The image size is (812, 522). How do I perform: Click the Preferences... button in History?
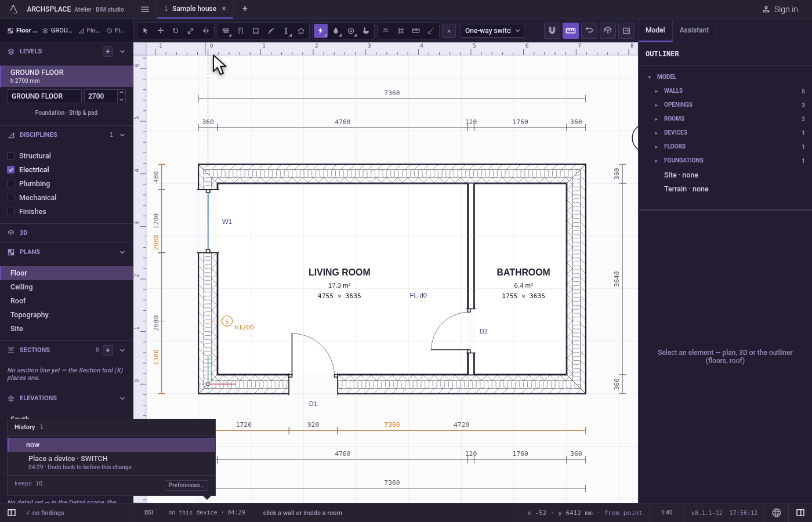click(x=186, y=485)
